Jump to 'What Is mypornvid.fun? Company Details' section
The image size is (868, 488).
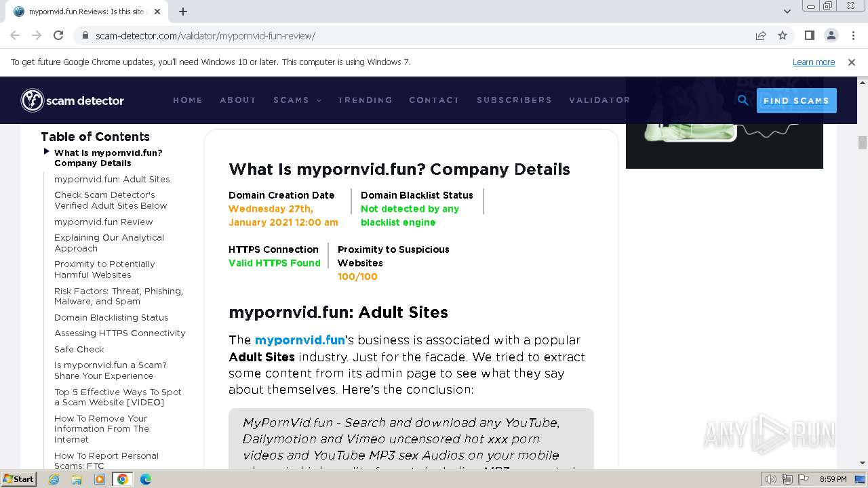pyautogui.click(x=108, y=158)
